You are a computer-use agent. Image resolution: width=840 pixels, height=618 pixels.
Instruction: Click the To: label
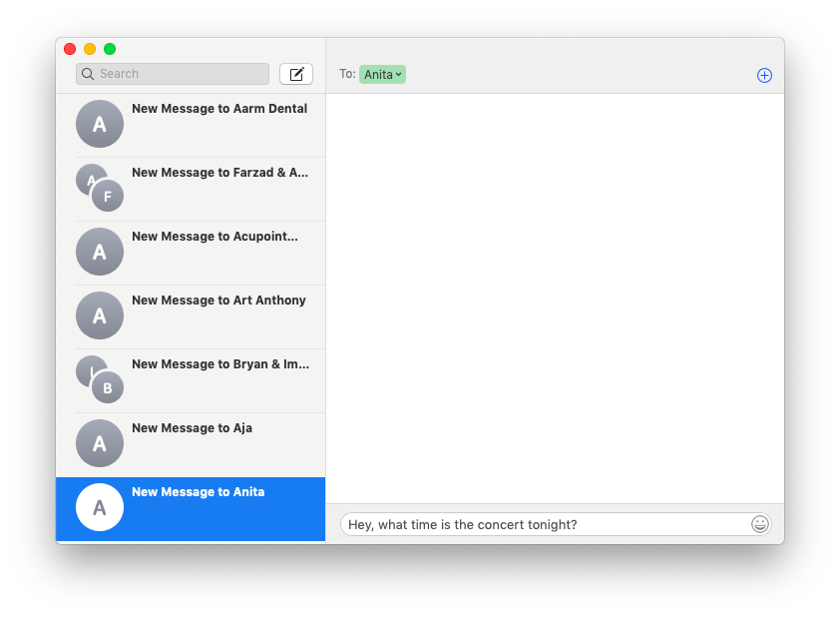347,74
